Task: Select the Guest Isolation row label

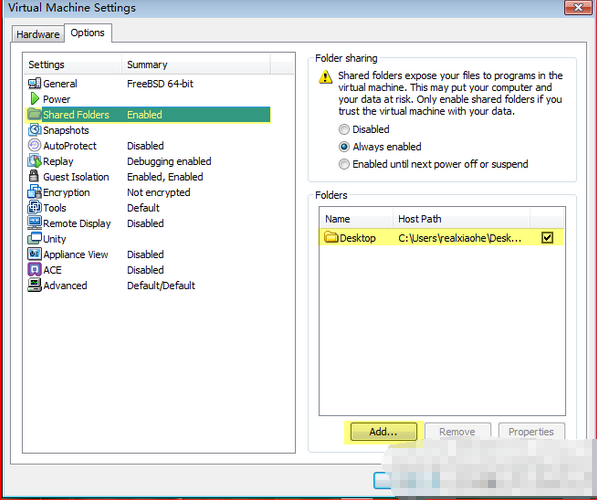Action: [x=76, y=177]
